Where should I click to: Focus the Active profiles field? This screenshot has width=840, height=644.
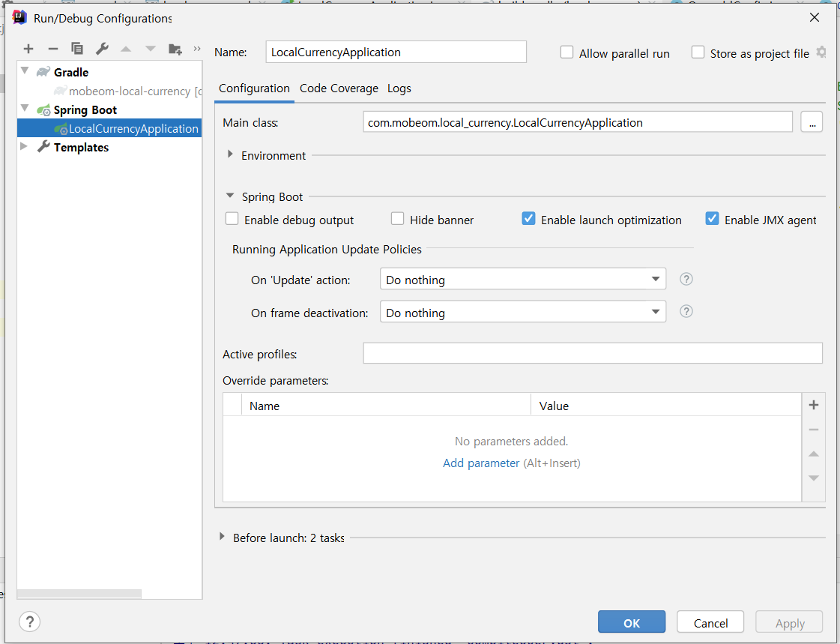(593, 353)
